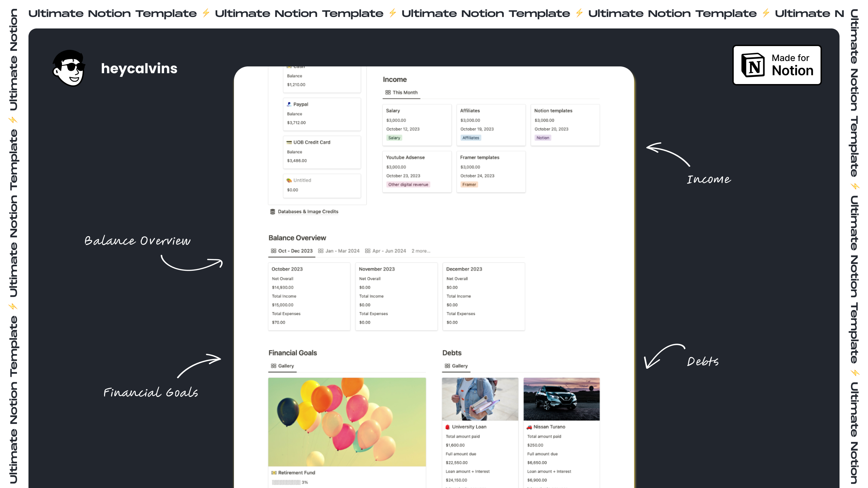Click the green Salary tag
The image size is (868, 488).
pos(394,138)
